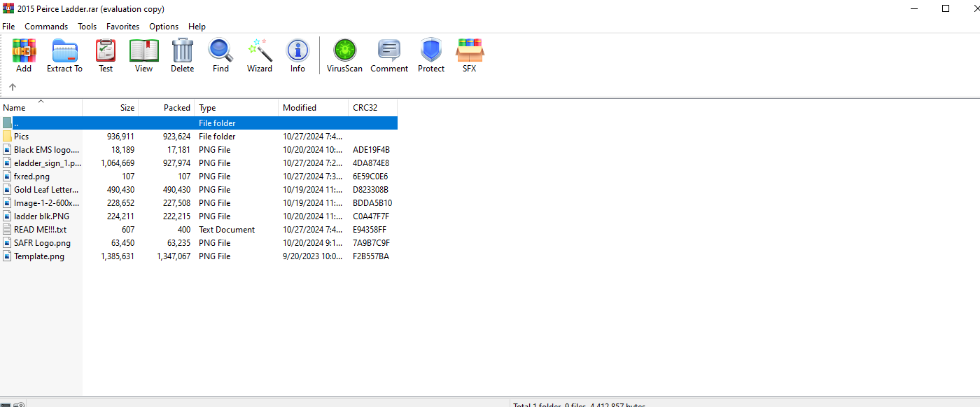Screen dimensions: 980x407
Task: Open the Favorites menu
Action: pos(122,27)
